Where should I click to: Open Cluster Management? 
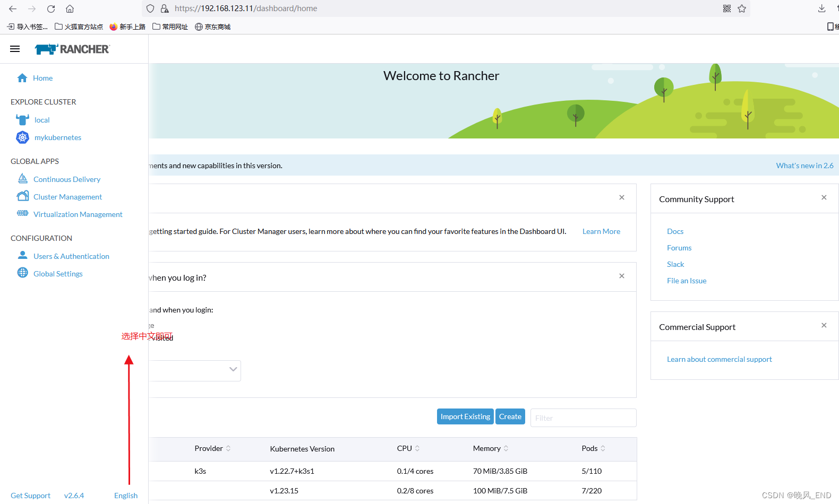coord(67,197)
